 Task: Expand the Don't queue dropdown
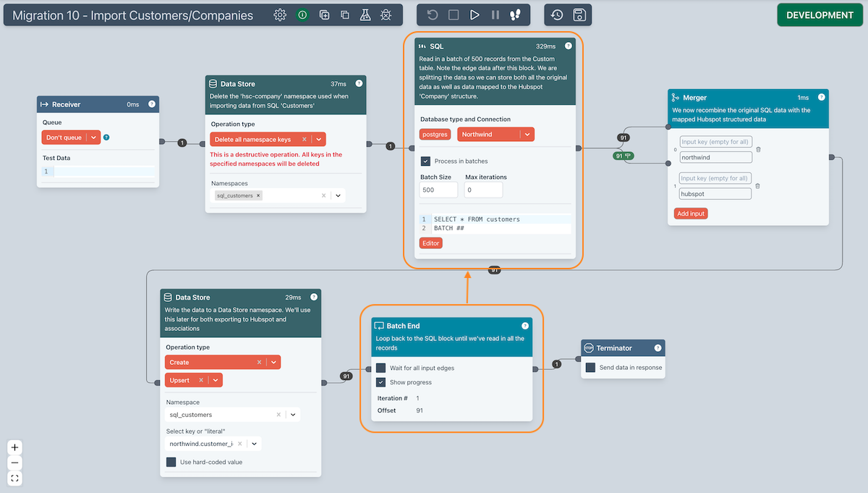pyautogui.click(x=93, y=138)
